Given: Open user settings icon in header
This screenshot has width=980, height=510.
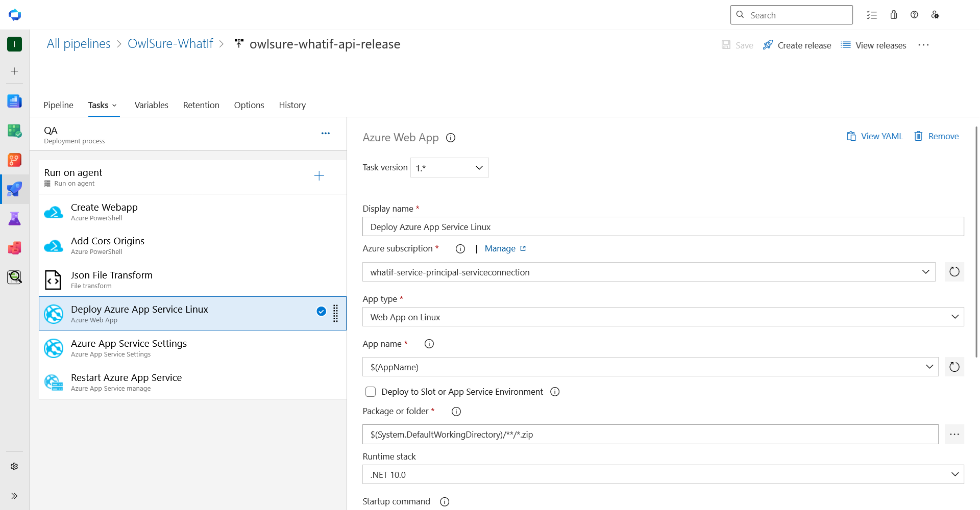Looking at the screenshot, I should pyautogui.click(x=935, y=15).
